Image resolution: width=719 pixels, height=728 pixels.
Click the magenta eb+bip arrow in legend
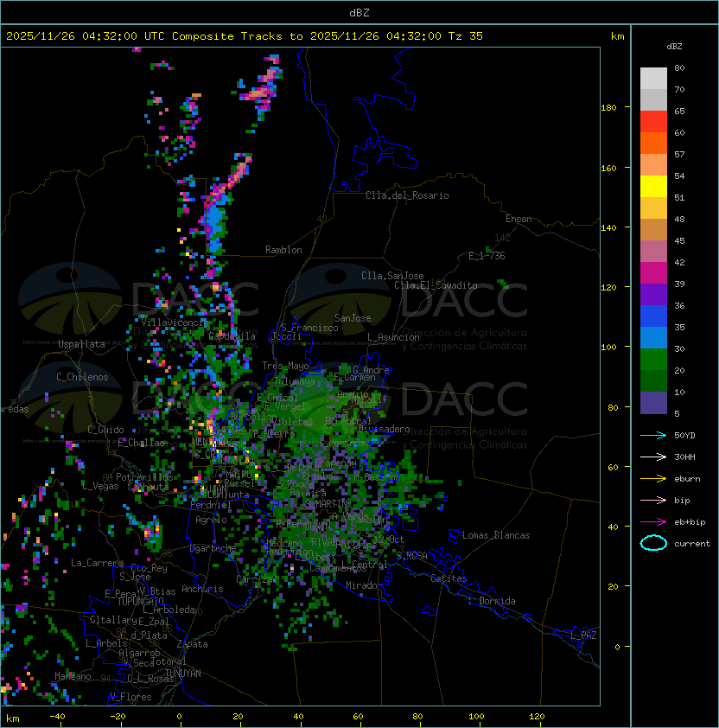653,522
